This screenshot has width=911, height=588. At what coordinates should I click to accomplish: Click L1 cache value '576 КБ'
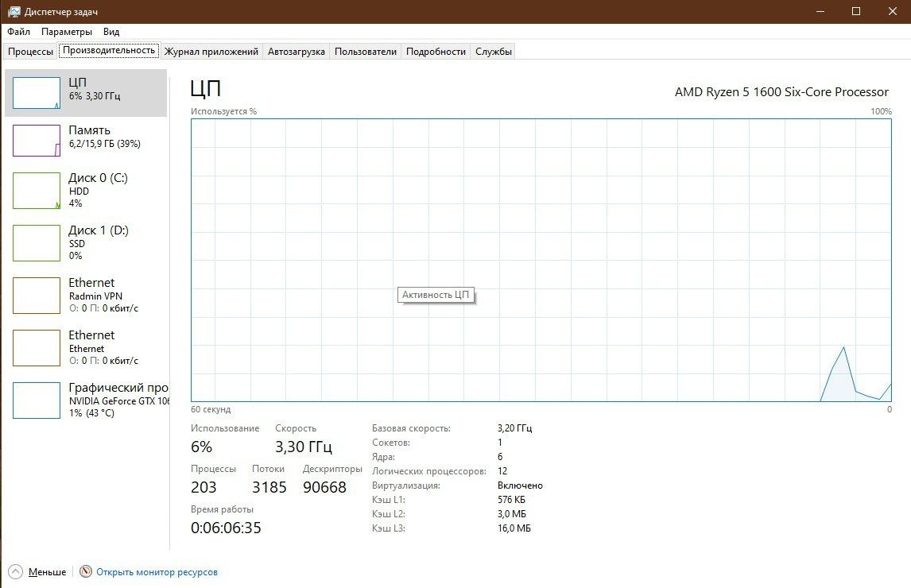(511, 500)
